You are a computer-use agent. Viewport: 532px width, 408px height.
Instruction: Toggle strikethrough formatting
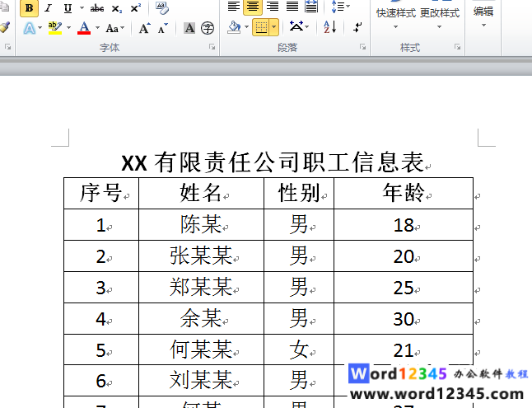coord(97,7)
